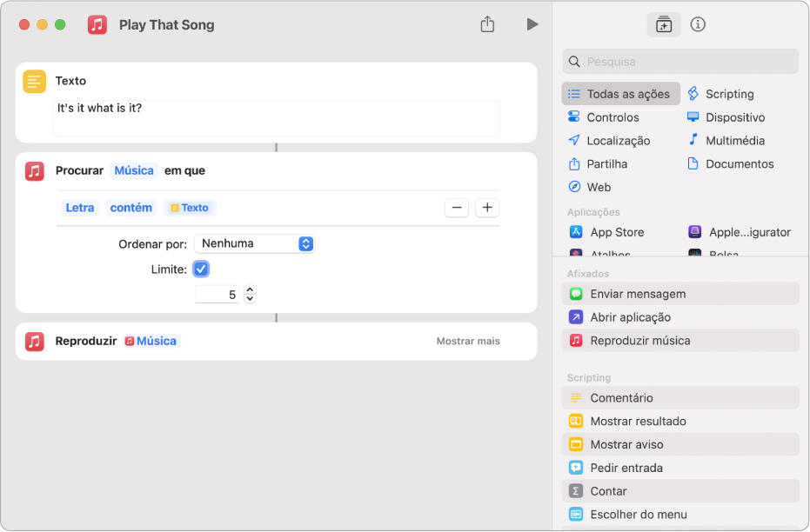The image size is (810, 532).
Task: Click the Texto variable in the filter
Action: click(x=190, y=208)
